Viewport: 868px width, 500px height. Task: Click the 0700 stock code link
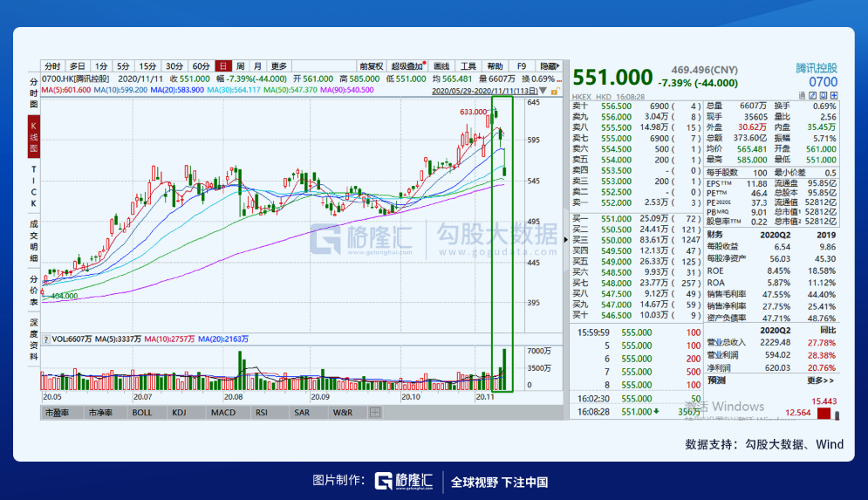[x=824, y=82]
